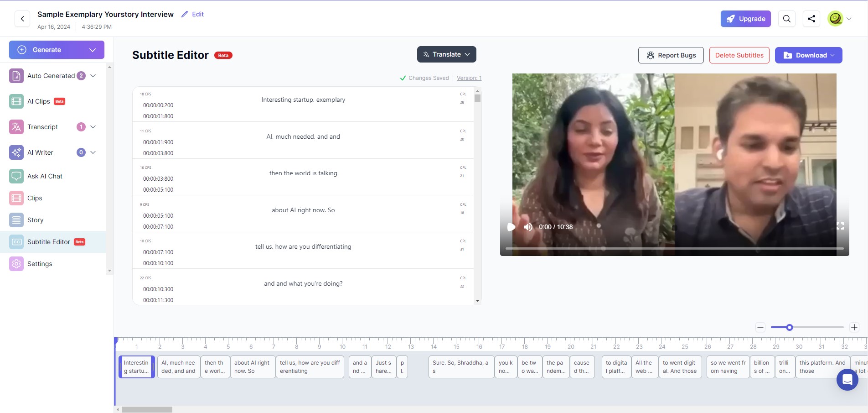Open the Translate dropdown
Viewport: 868px width, 413px height.
[x=447, y=54]
